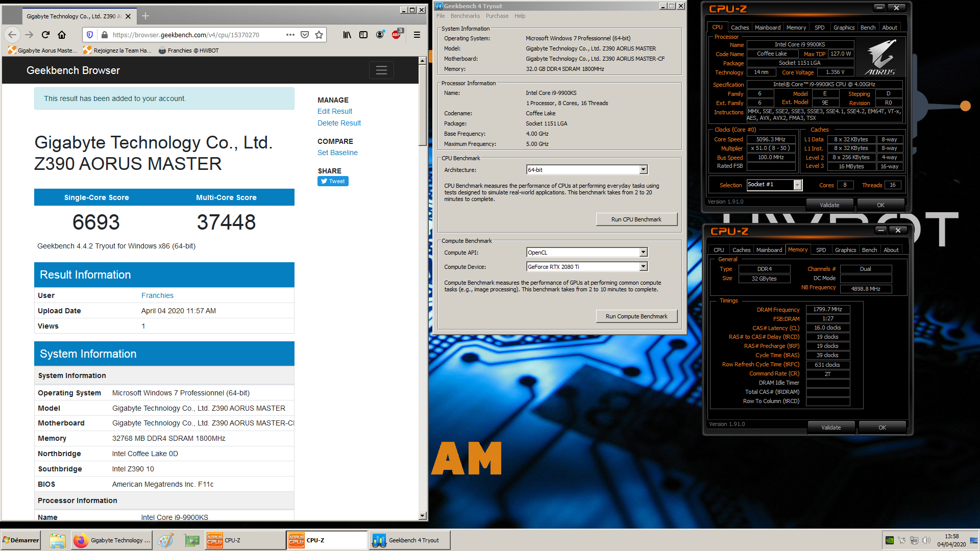Open Franchies user profile link
This screenshot has width=980, height=551.
click(x=157, y=295)
